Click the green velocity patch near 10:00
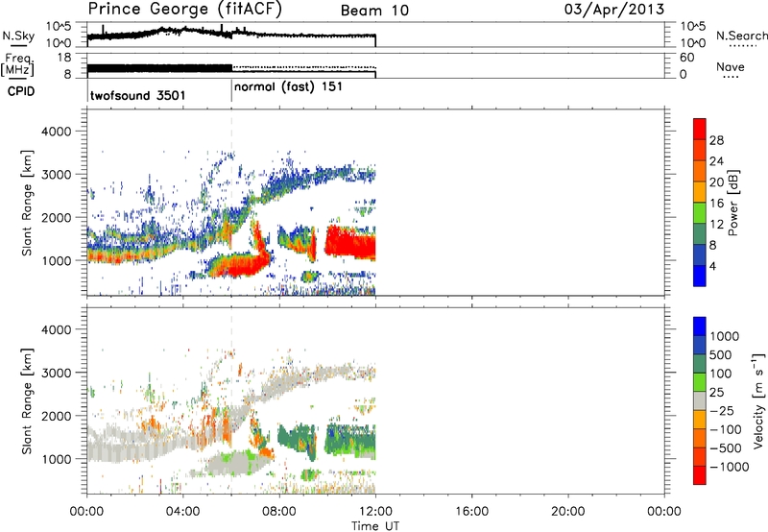 [351, 440]
